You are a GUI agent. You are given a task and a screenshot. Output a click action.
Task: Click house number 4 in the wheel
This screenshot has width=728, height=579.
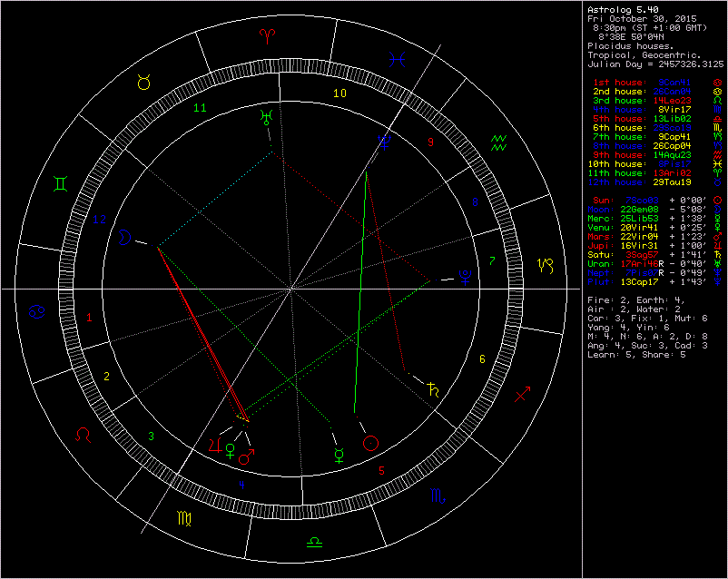click(x=241, y=485)
